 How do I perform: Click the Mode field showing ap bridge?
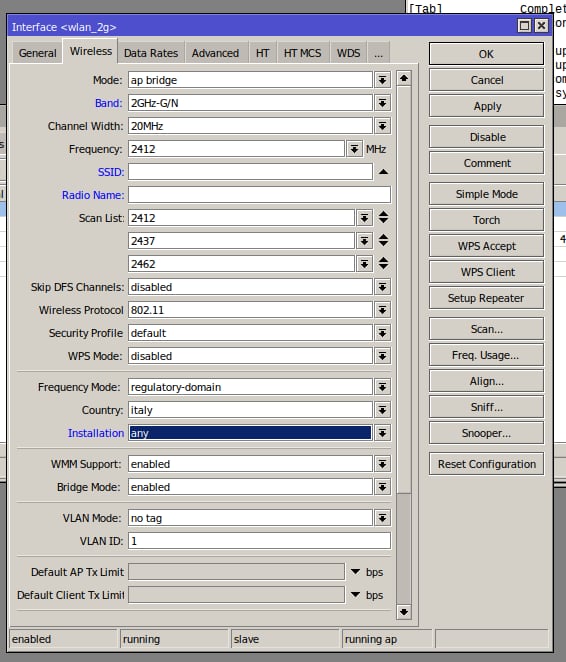[x=250, y=80]
